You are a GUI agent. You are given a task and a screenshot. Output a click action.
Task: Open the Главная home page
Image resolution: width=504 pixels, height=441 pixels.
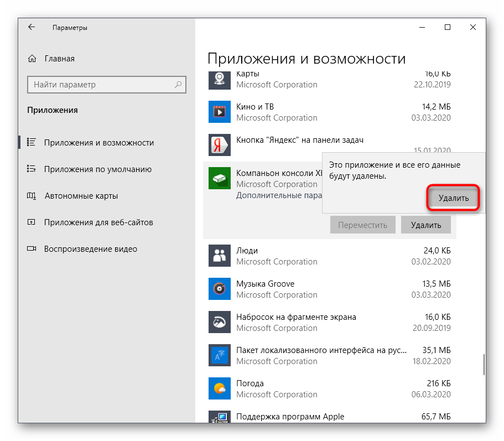tap(59, 59)
